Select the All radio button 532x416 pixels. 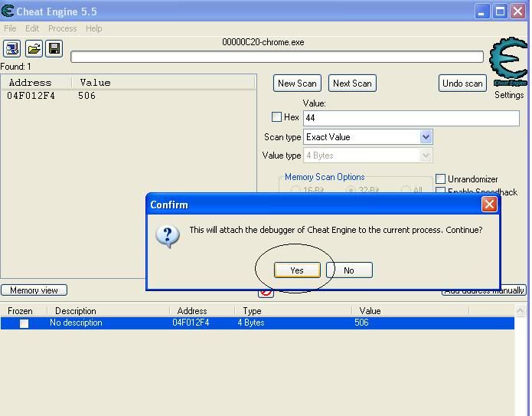[x=406, y=190]
